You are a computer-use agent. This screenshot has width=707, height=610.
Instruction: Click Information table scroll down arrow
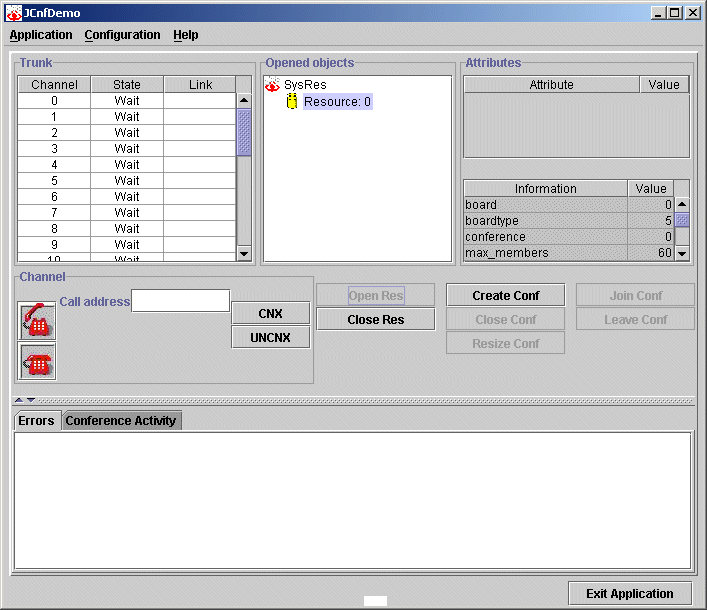[x=682, y=254]
